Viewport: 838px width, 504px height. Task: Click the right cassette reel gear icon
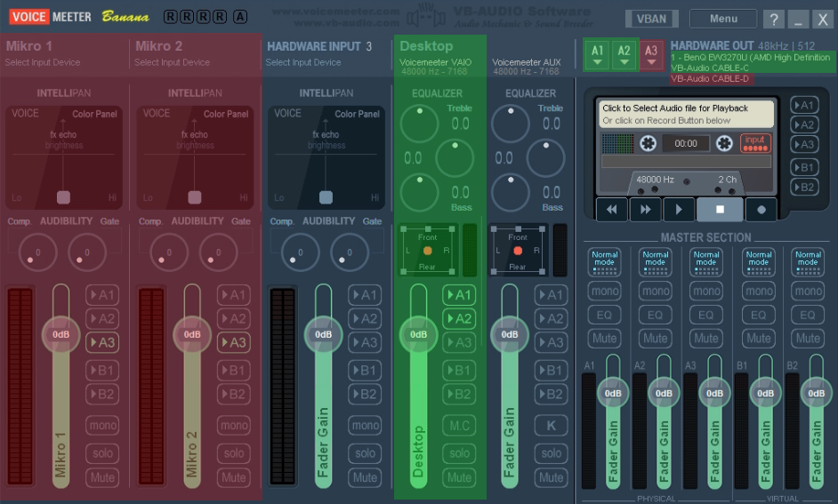click(x=724, y=143)
